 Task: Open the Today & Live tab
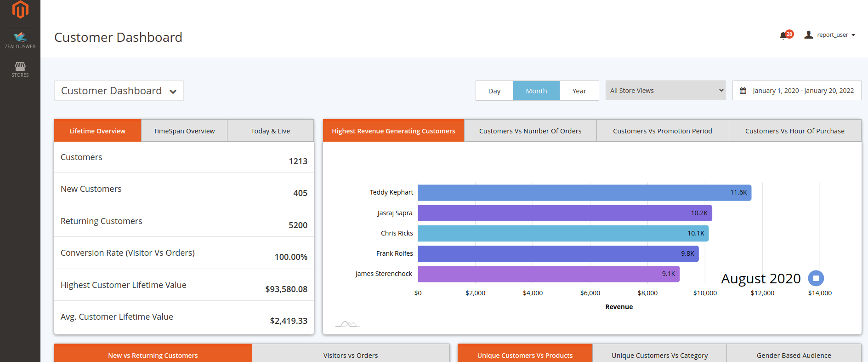tap(270, 131)
